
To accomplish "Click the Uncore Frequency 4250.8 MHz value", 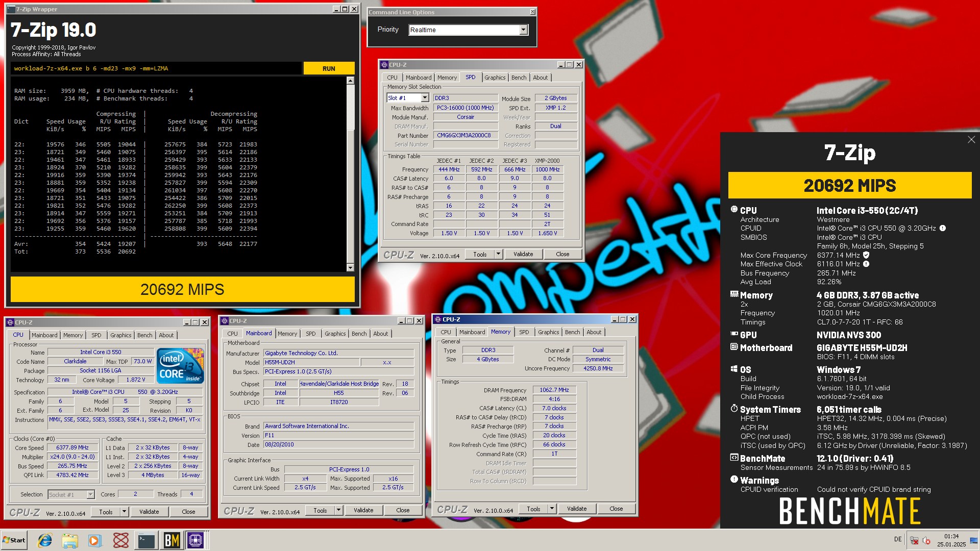I will pos(598,368).
